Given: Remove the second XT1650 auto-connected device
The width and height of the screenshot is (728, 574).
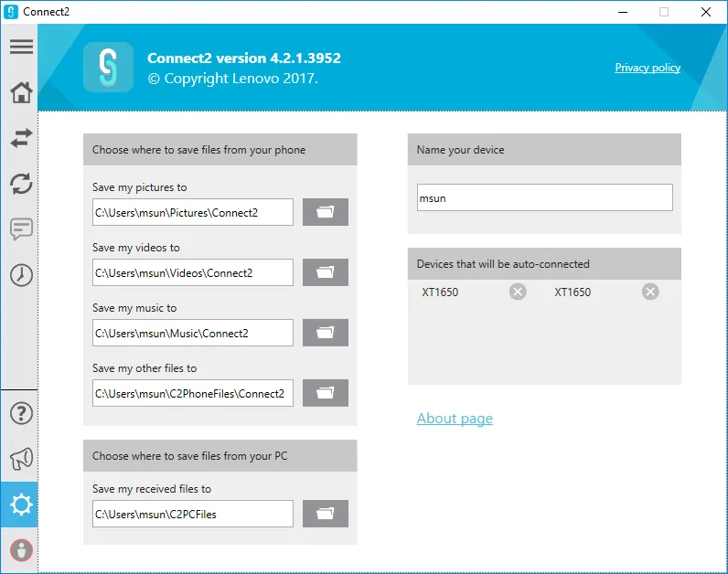Looking at the screenshot, I should pyautogui.click(x=650, y=292).
